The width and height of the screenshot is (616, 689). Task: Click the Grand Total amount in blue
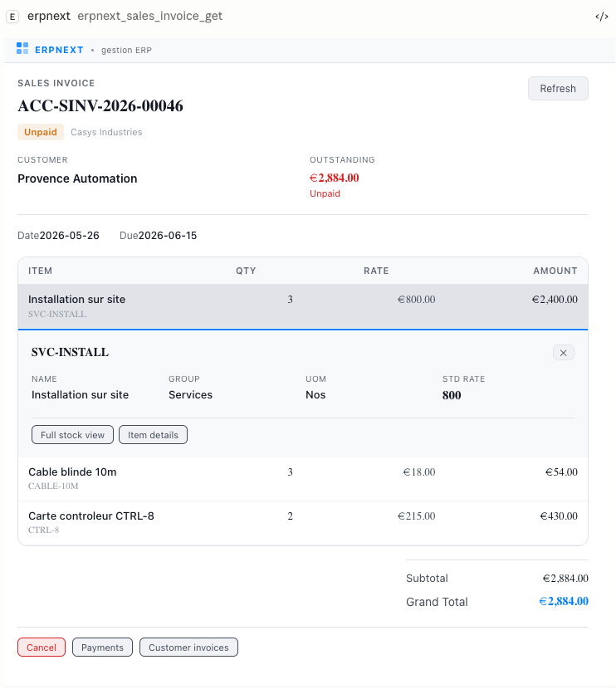tap(564, 601)
